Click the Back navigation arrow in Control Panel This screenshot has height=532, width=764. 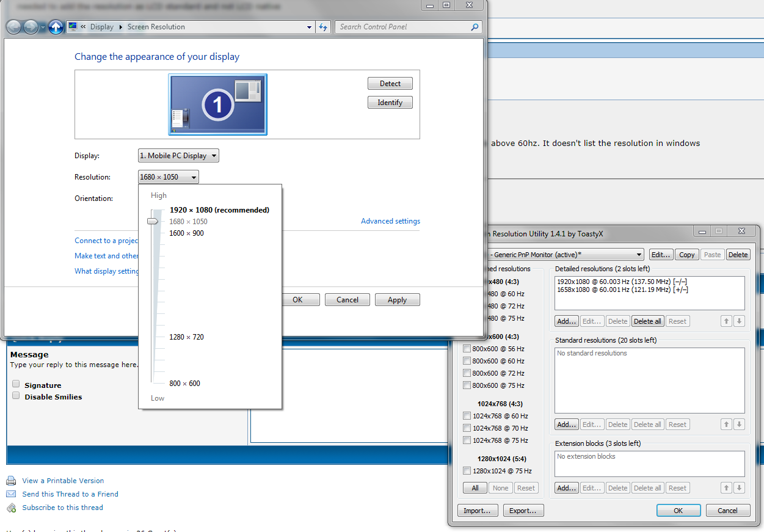click(13, 27)
